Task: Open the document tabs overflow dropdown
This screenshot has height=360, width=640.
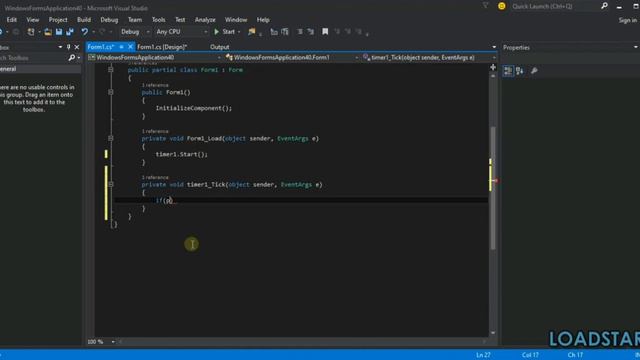Action: coord(494,47)
